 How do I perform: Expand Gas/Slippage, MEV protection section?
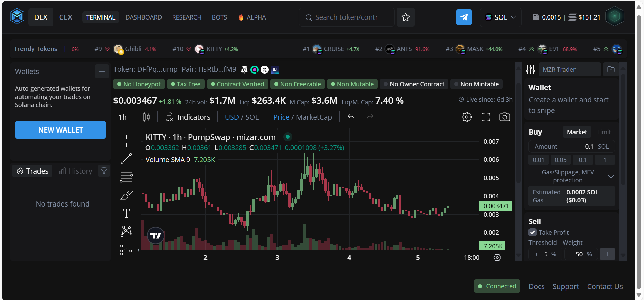571,176
